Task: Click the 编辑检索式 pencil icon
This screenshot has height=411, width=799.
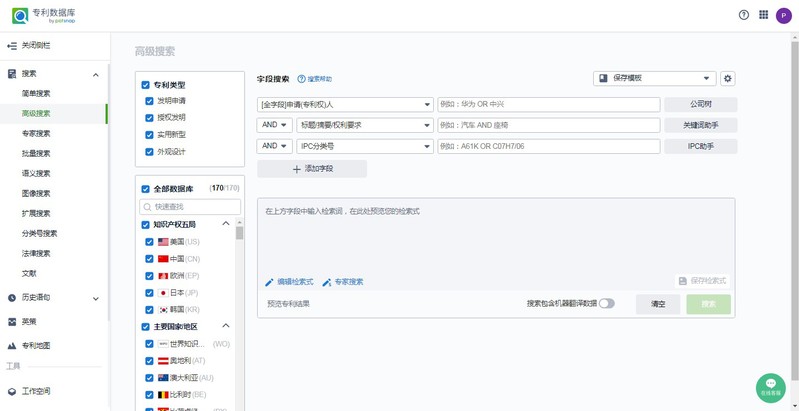Action: [269, 282]
